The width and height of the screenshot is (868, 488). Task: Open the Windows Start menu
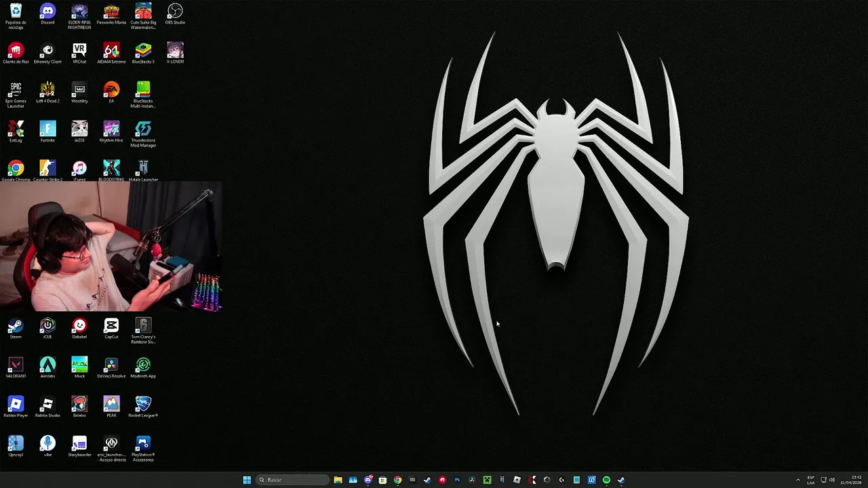pyautogui.click(x=247, y=480)
